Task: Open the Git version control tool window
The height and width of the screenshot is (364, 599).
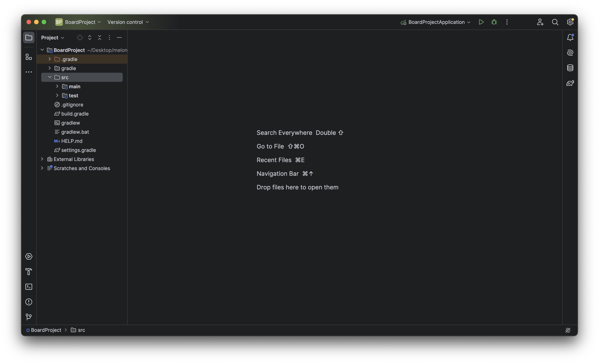Action: [x=29, y=317]
